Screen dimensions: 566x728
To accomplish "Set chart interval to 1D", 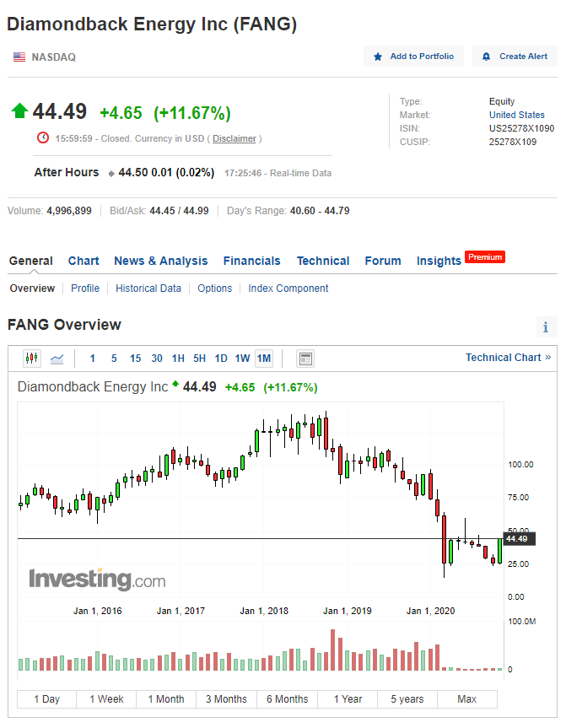I will point(221,359).
